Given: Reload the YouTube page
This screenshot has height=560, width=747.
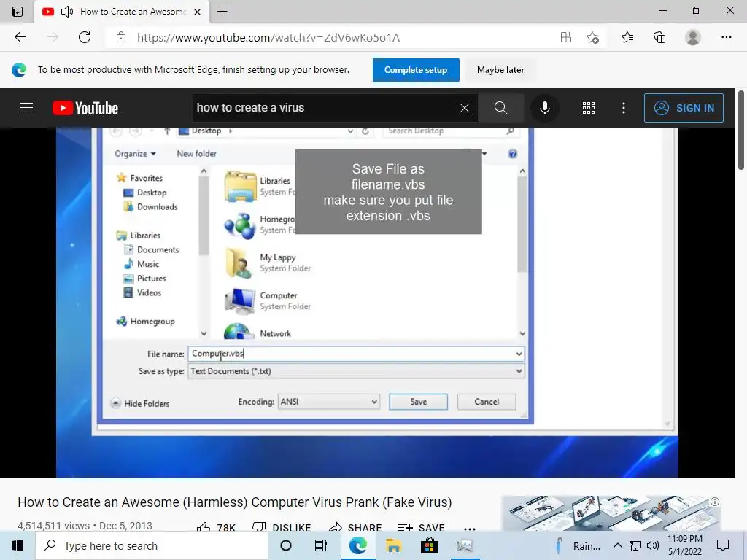Looking at the screenshot, I should click(85, 37).
